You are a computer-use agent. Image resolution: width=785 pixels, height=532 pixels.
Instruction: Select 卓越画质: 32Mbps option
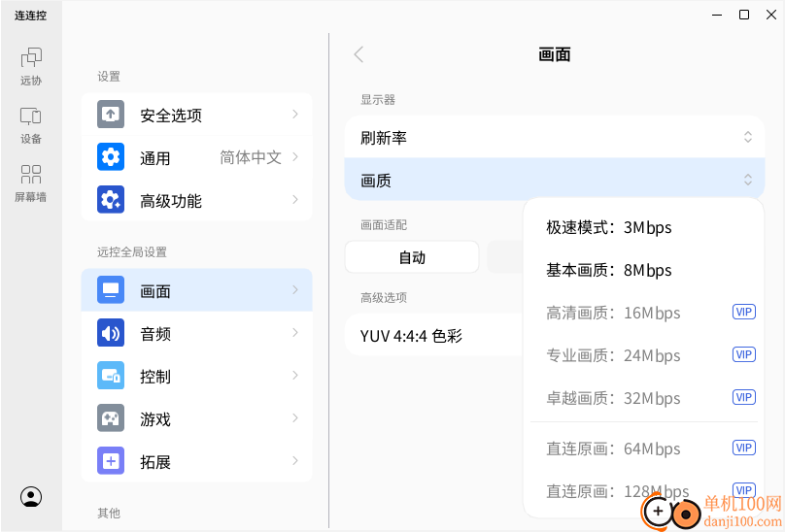pyautogui.click(x=644, y=398)
